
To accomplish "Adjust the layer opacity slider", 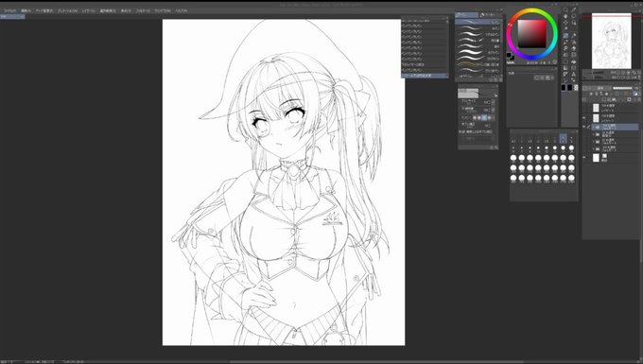I will (622, 88).
